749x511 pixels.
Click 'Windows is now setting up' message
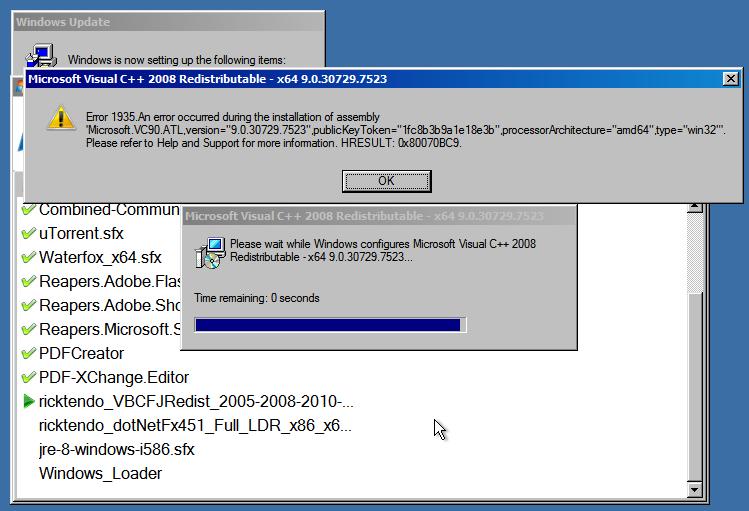tap(177, 60)
